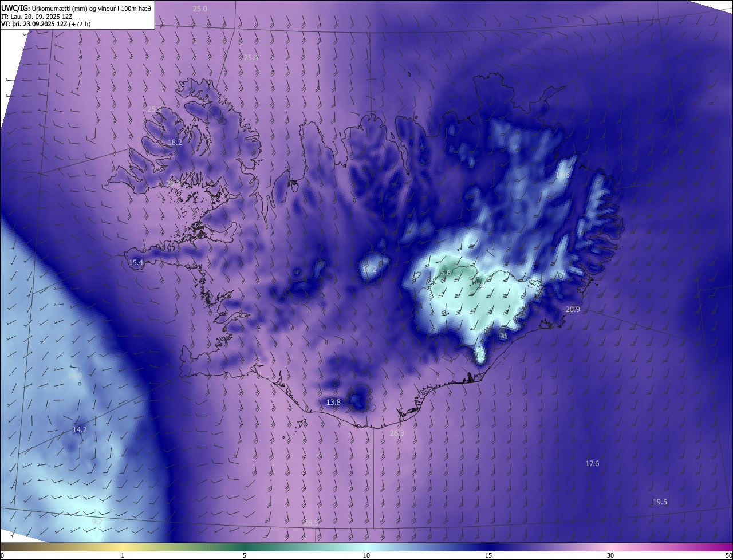Click the '14.2' value label over the ocean
This screenshot has width=733, height=560.
(x=80, y=430)
